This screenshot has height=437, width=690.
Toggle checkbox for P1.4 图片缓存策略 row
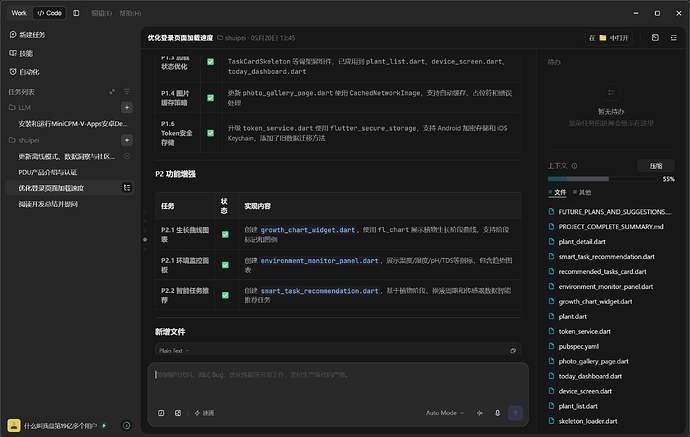tap(210, 98)
